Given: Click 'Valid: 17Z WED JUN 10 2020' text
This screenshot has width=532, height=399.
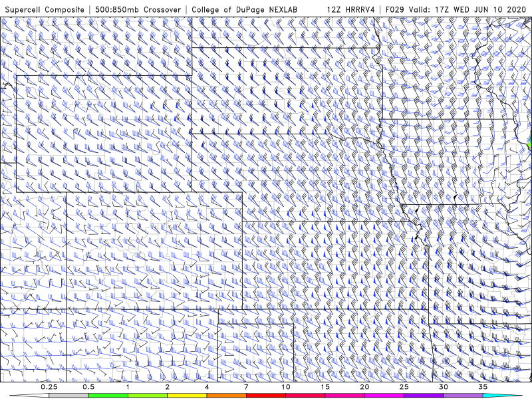Looking at the screenshot, I should [467, 9].
